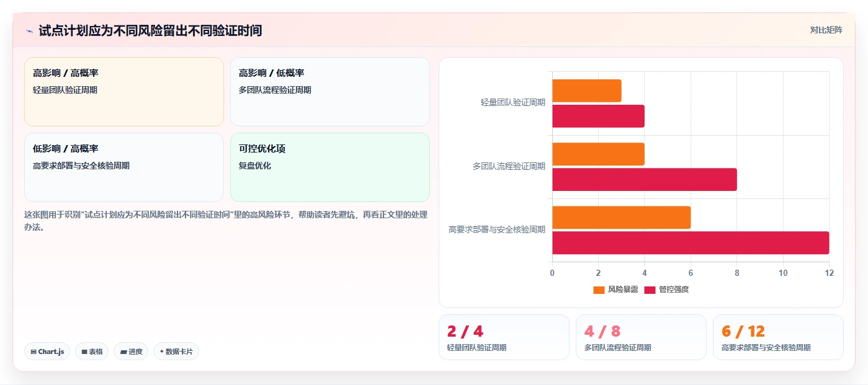Viewport: 868px width, 385px height.
Task: Click the 表格 tag chip
Action: (x=92, y=352)
